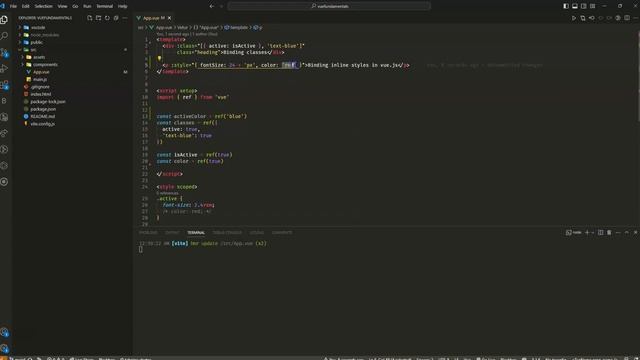Image resolution: width=640 pixels, height=360 pixels.
Task: Switch to the Problems panel tab
Action: click(148, 233)
